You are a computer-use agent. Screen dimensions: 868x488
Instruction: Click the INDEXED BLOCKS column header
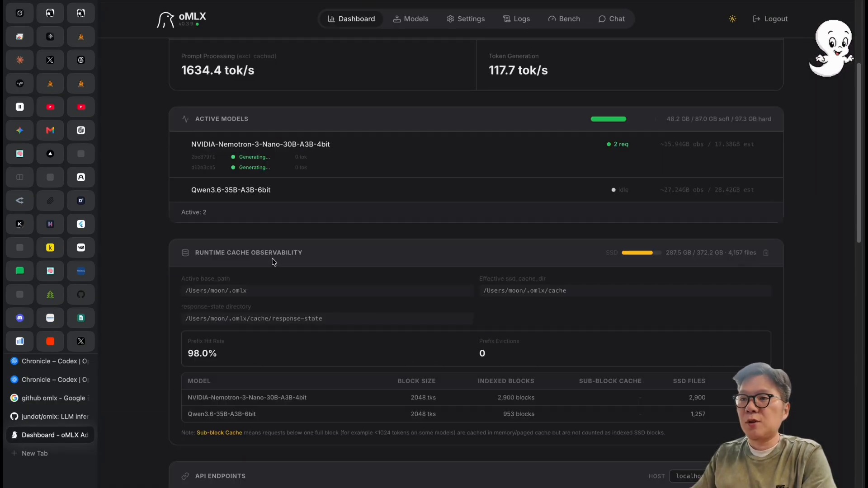506,381
